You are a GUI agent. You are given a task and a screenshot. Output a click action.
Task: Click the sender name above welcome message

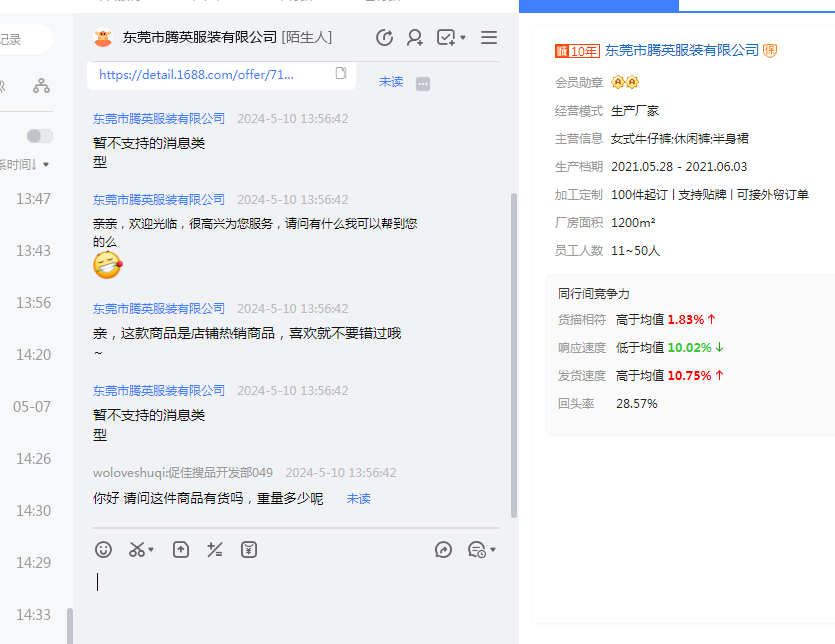159,200
